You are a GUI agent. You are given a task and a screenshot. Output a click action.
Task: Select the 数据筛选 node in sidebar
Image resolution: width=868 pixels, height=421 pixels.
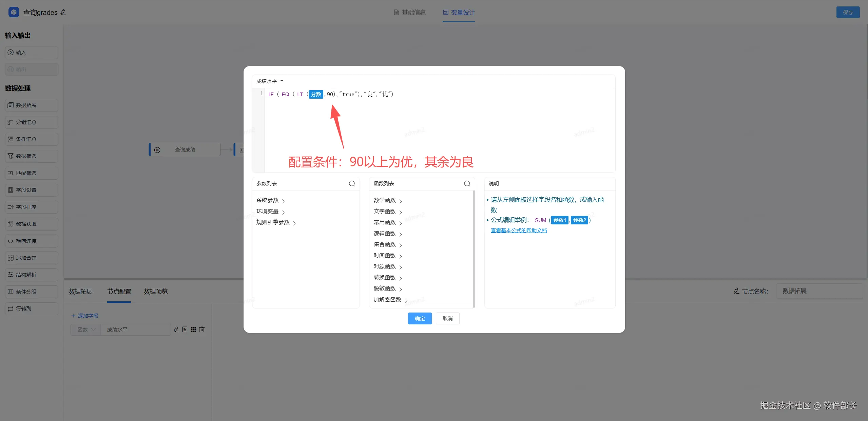click(32, 156)
